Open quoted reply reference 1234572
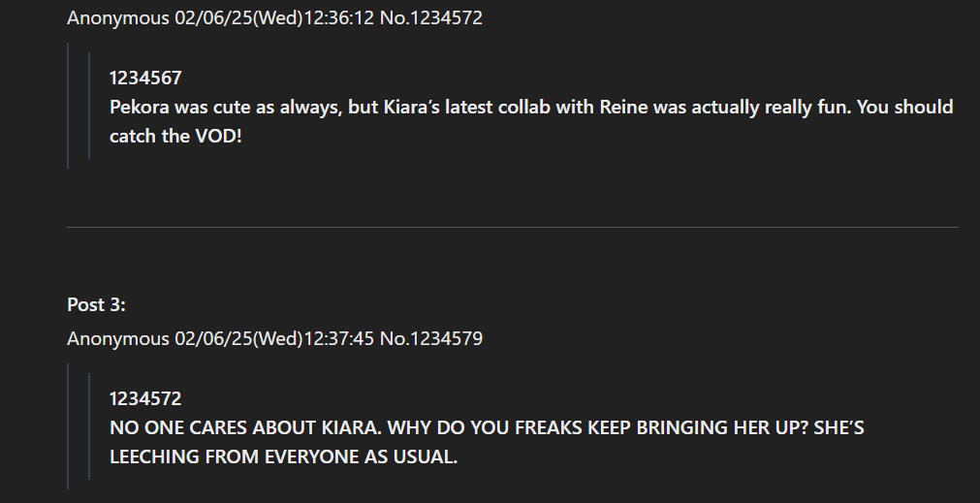The image size is (980, 503). [x=145, y=398]
